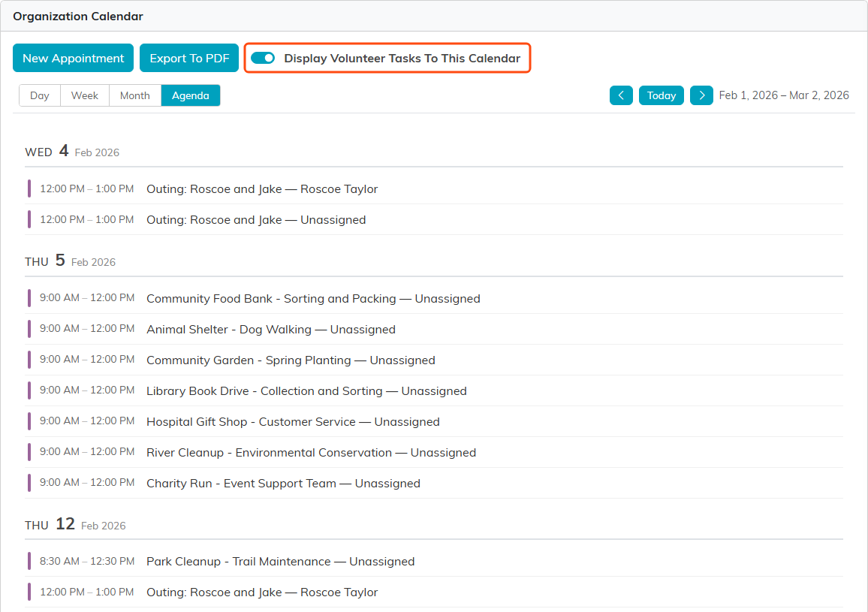Select the Agenda view tab
Viewport: 868px width, 612px height.
[191, 95]
